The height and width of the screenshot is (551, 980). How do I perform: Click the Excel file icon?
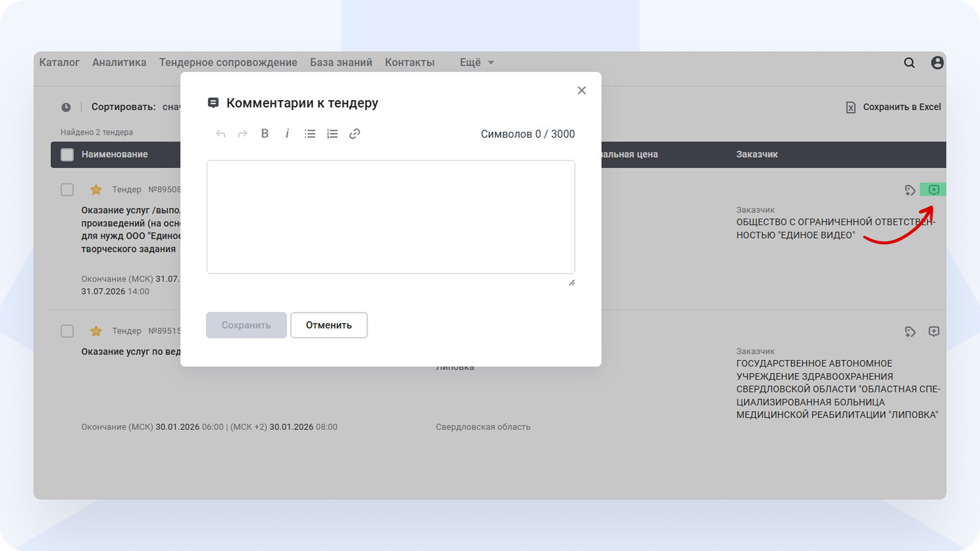click(850, 107)
